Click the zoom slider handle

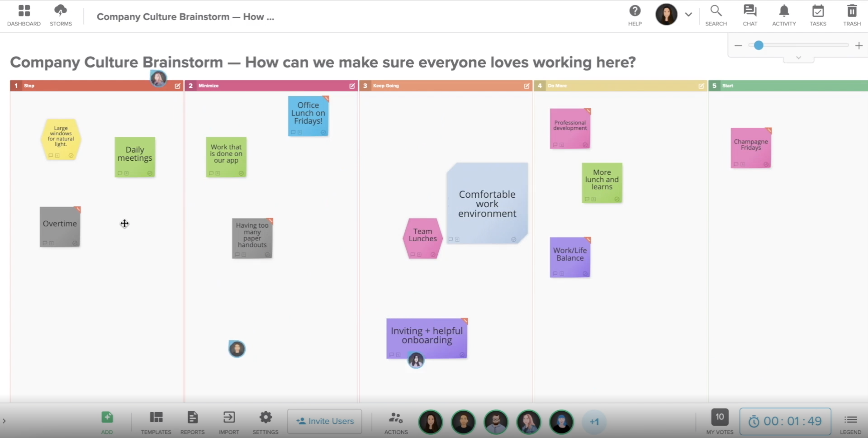point(758,45)
